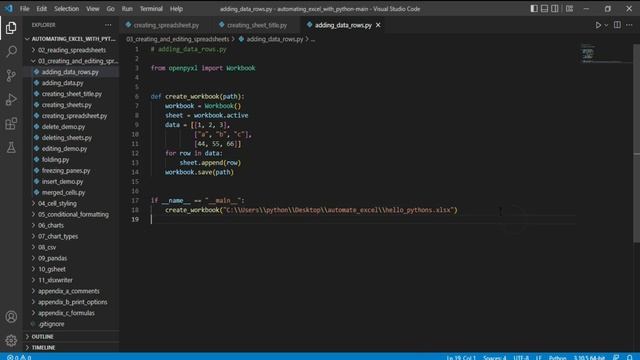Open the run options dropdown arrow
The image size is (640, 360).
[x=606, y=25]
